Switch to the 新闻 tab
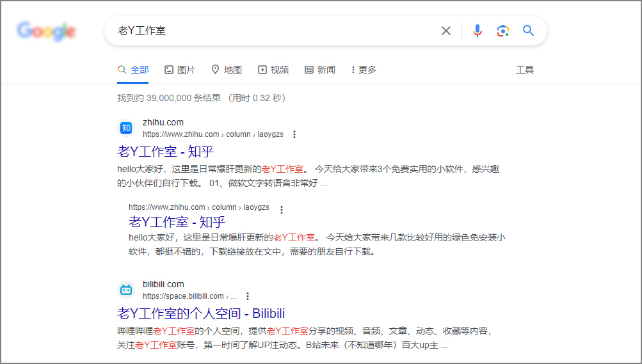 pos(320,70)
